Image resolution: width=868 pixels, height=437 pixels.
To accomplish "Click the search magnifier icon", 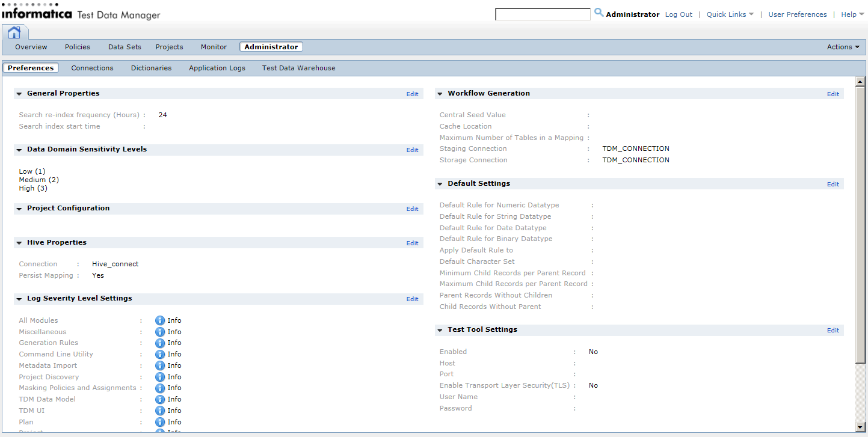I will pos(599,12).
